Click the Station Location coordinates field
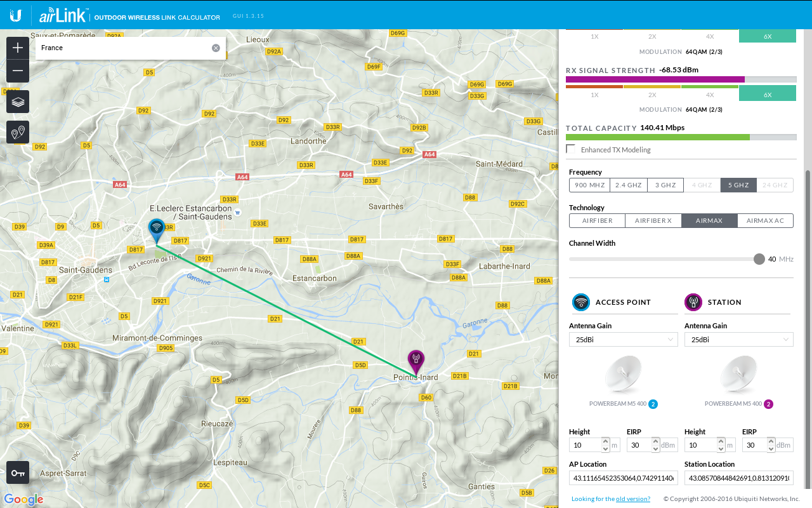The width and height of the screenshot is (812, 508). (x=738, y=478)
